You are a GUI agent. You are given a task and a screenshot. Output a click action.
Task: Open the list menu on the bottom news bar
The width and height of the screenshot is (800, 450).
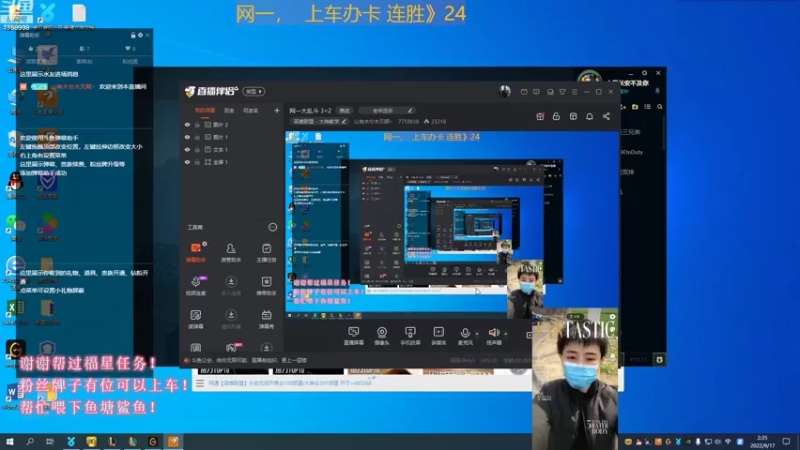click(200, 383)
